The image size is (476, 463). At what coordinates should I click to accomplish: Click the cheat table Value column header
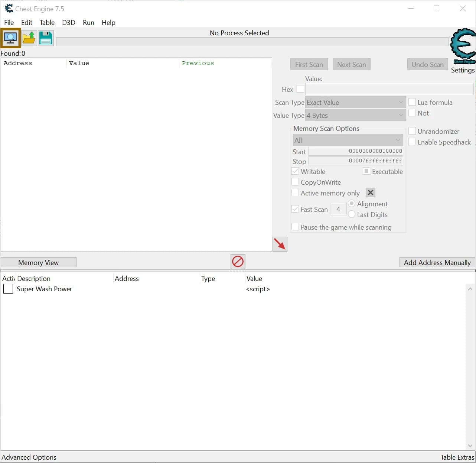pos(254,278)
